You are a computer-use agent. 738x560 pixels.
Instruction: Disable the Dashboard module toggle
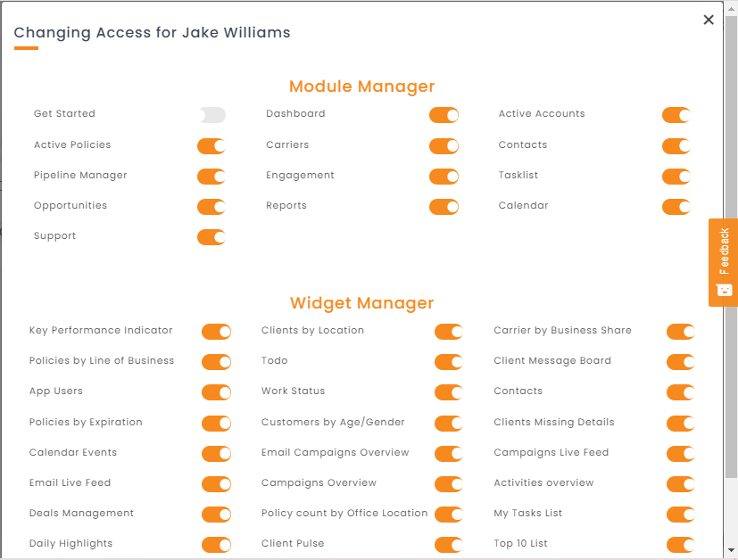click(x=444, y=115)
